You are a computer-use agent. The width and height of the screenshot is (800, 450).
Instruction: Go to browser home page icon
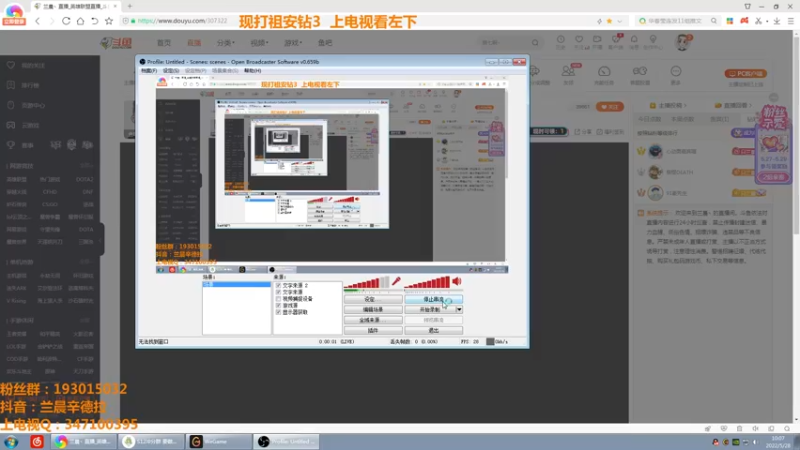[80, 21]
